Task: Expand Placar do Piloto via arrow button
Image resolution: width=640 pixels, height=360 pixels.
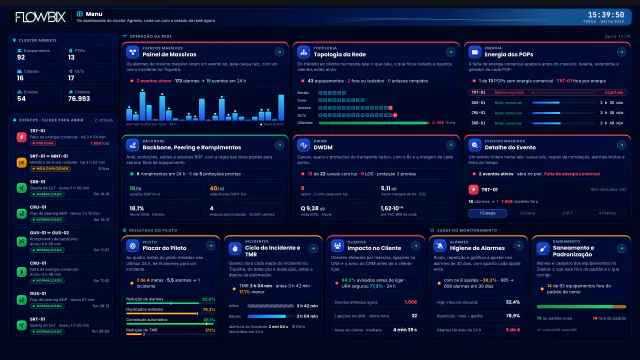Action: pos(211,245)
